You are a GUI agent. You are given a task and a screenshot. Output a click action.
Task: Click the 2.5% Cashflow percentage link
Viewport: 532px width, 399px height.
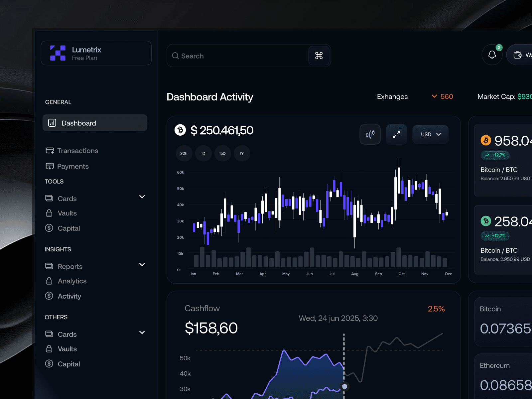436,309
